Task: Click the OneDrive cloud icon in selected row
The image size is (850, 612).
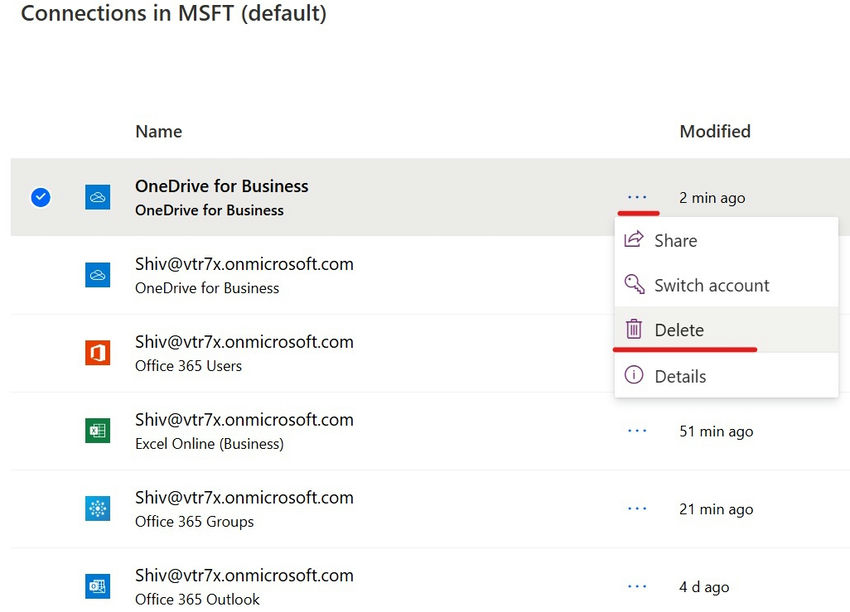Action: pyautogui.click(x=97, y=197)
